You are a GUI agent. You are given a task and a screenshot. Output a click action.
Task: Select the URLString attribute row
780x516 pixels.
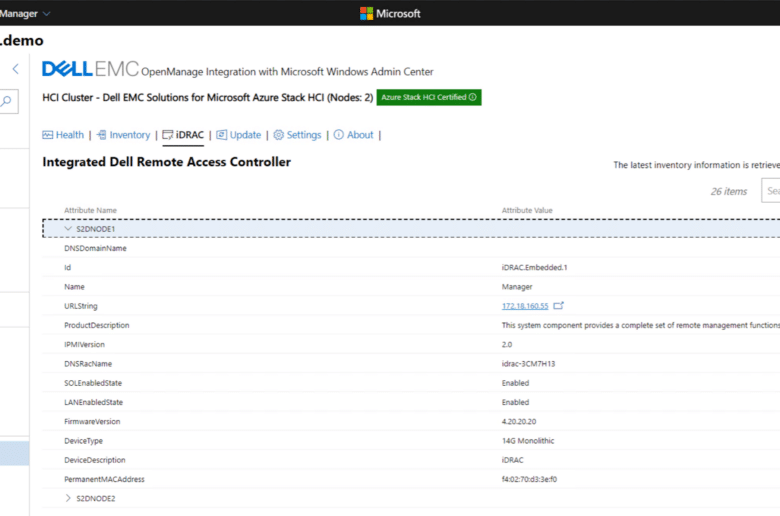pyautogui.click(x=411, y=306)
